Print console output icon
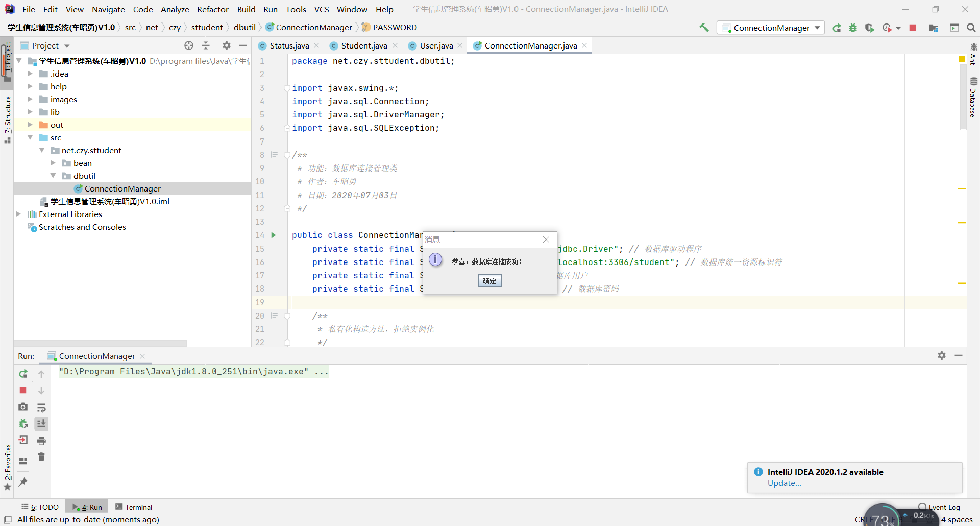Viewport: 980px width, 526px height. coord(41,441)
